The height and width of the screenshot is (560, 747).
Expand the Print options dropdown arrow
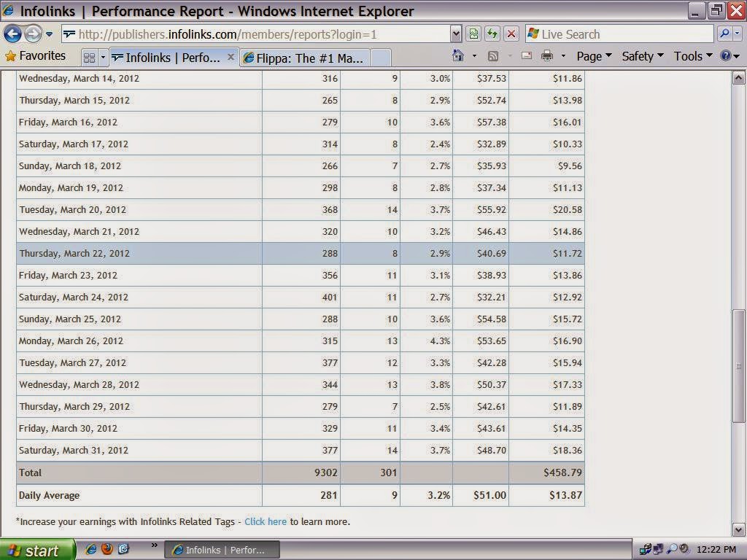click(563, 56)
